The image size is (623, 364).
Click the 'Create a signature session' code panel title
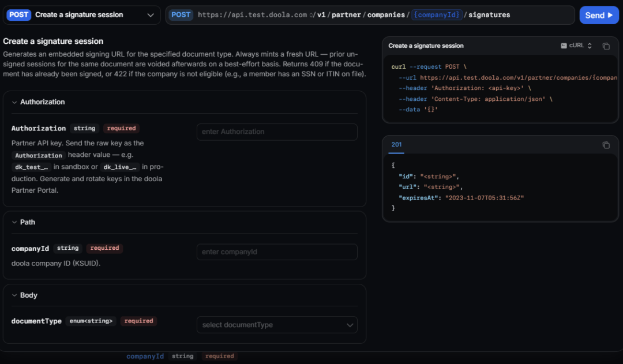(x=426, y=46)
